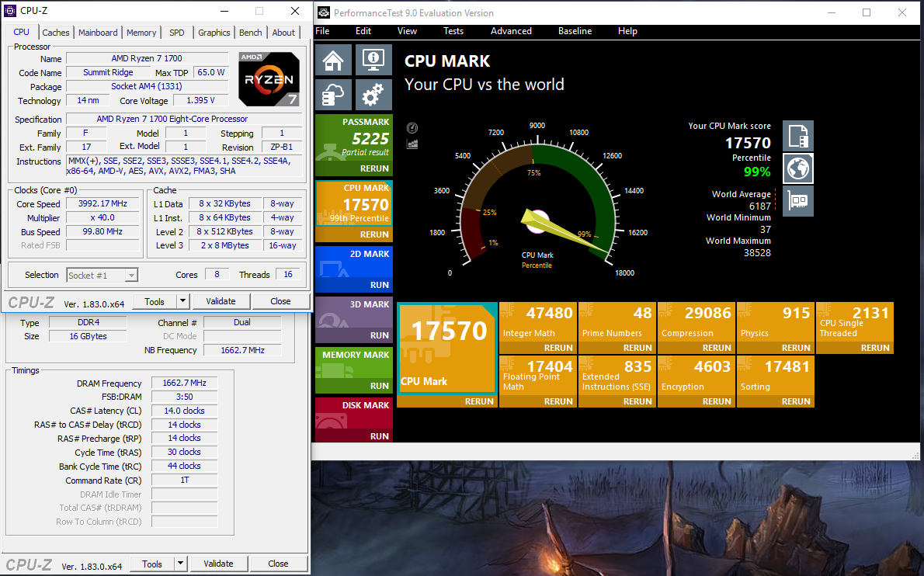The image size is (924, 576).
Task: Run the Disk Mark test
Action: [x=380, y=436]
